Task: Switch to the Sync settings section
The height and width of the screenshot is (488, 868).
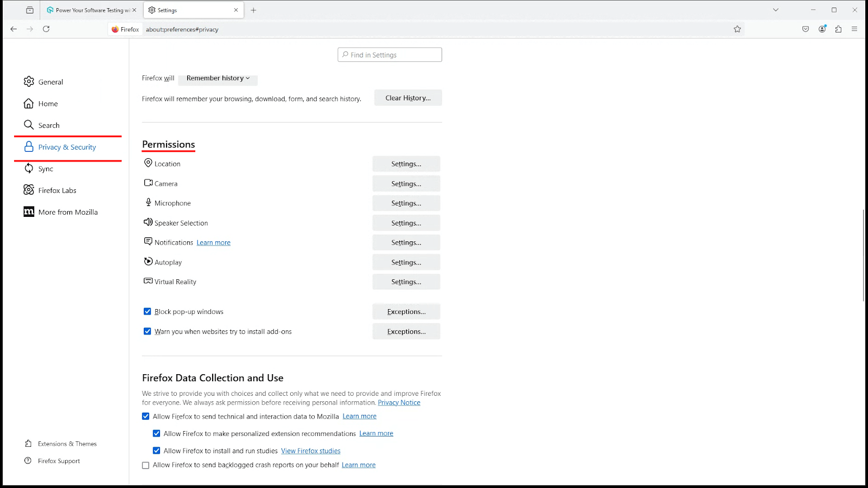Action: pos(46,169)
